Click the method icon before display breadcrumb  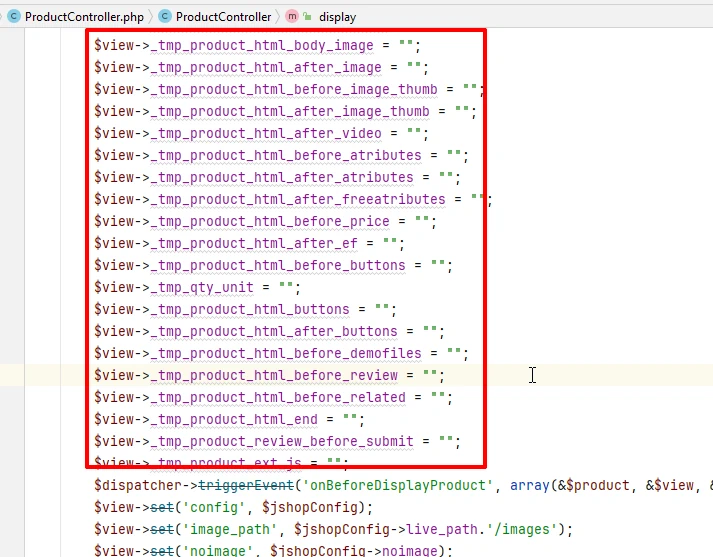click(292, 16)
